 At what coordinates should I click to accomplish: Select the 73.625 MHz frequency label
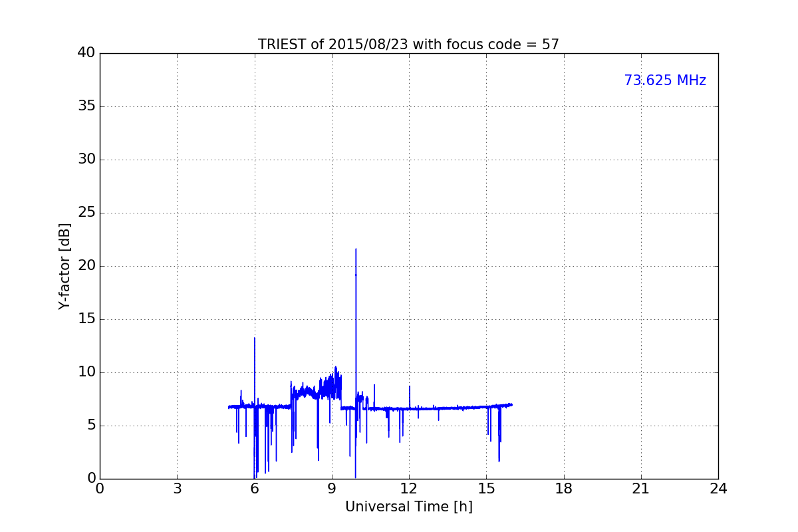click(665, 80)
